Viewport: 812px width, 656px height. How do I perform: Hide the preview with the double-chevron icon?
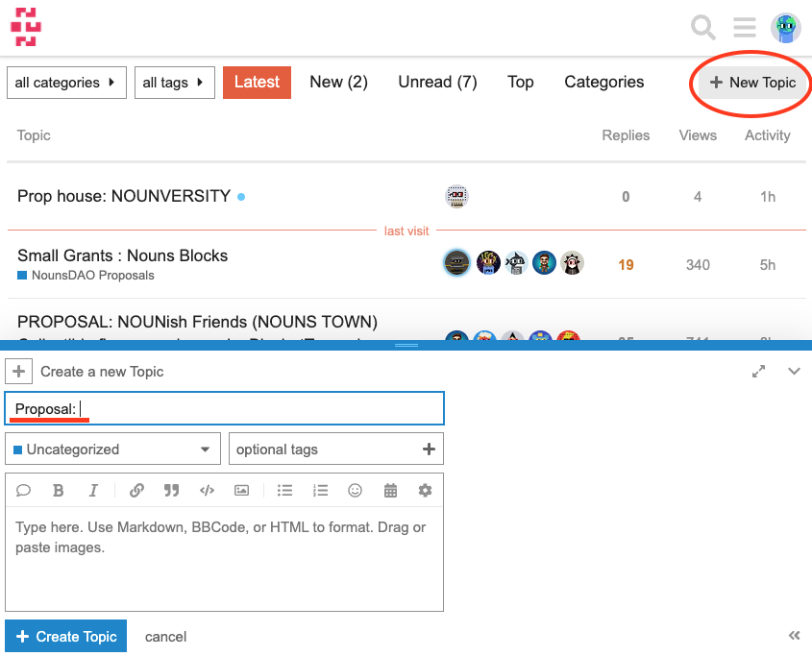click(x=795, y=635)
